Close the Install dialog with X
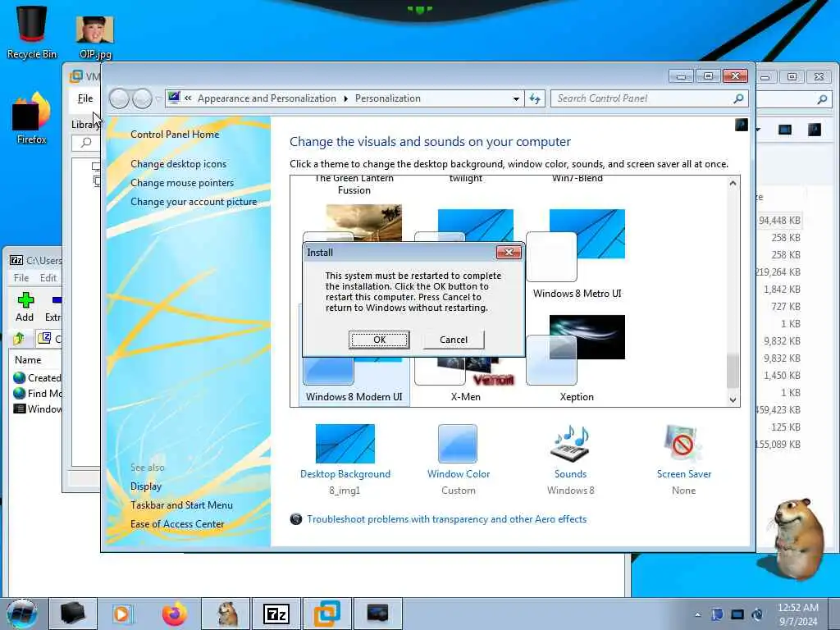The width and height of the screenshot is (840, 630). [x=509, y=252]
